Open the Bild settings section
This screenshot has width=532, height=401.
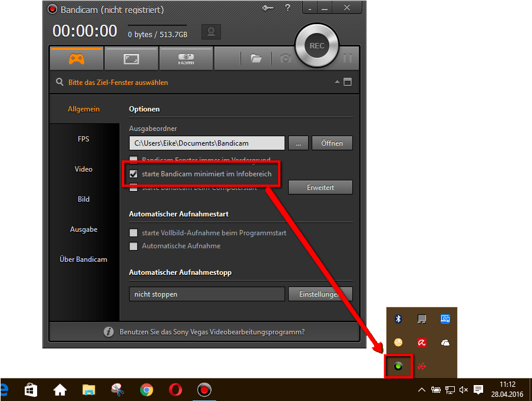[x=84, y=199]
